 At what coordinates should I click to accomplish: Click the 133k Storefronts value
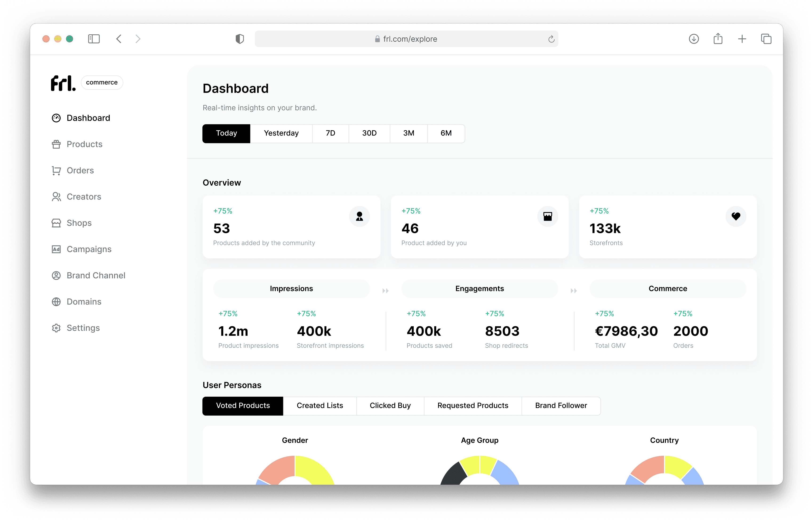[605, 229]
